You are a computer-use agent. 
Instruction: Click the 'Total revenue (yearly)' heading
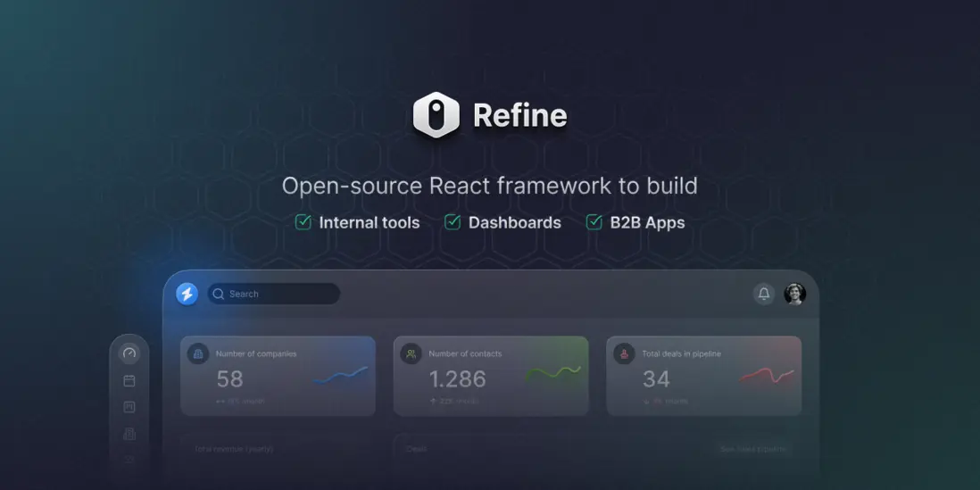[234, 449]
